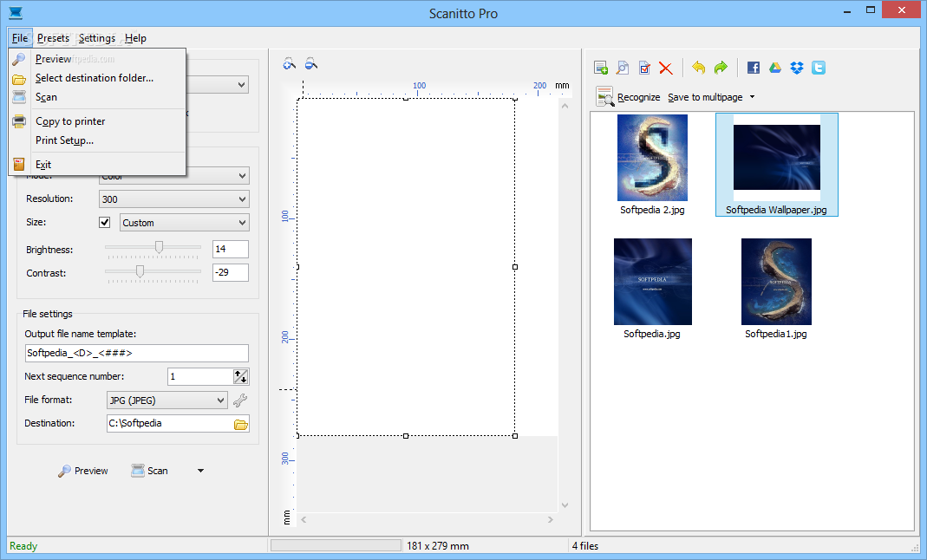
Task: Click the add image file icon
Action: coord(601,68)
